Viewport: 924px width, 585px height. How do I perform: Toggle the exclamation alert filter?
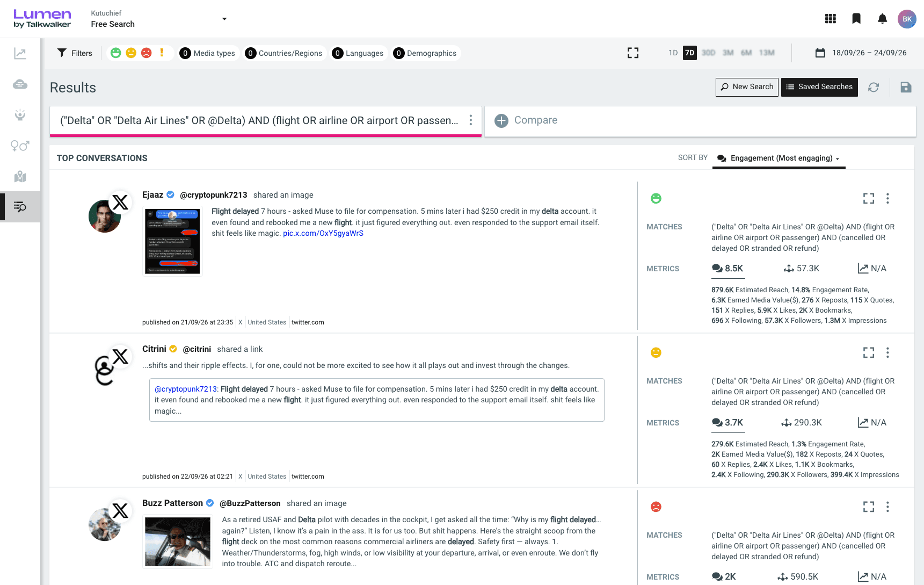point(162,53)
